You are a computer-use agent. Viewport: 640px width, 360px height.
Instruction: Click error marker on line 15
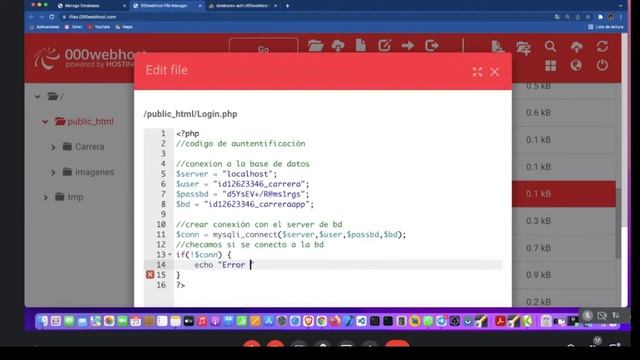150,275
